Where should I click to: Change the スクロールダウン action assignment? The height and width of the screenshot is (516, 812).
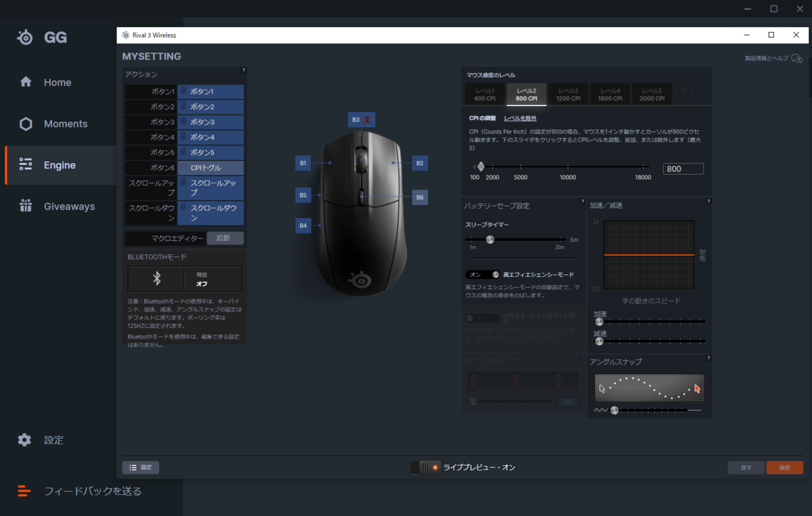click(x=210, y=213)
